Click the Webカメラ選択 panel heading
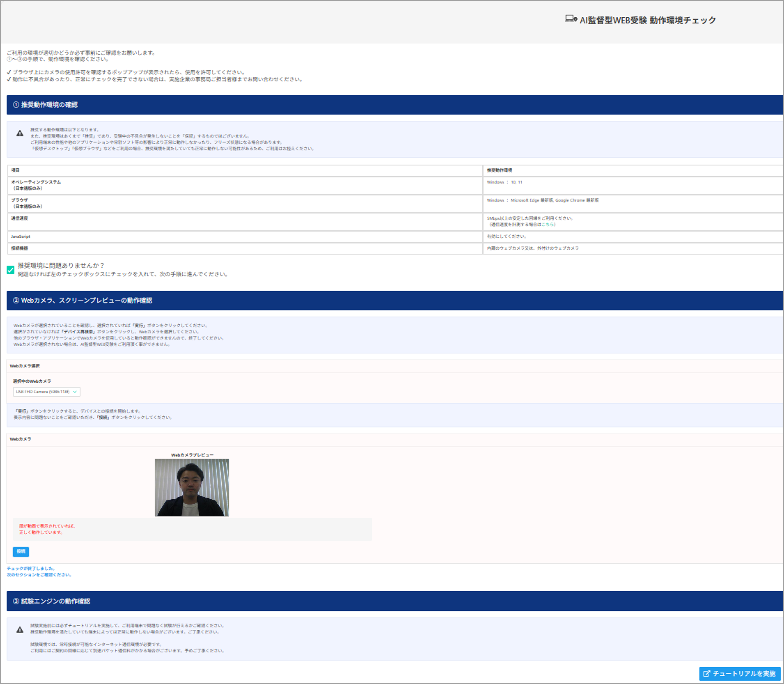784x684 pixels. tap(25, 366)
